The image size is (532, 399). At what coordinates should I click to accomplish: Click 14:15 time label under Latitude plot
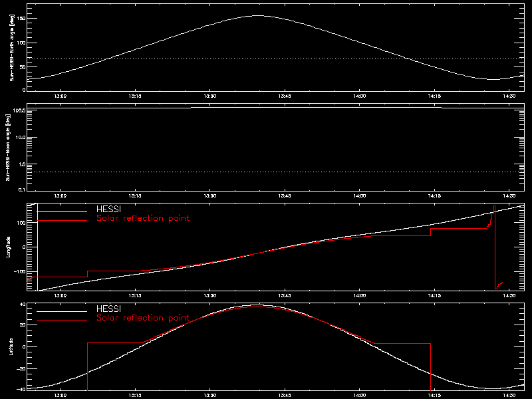(435, 395)
